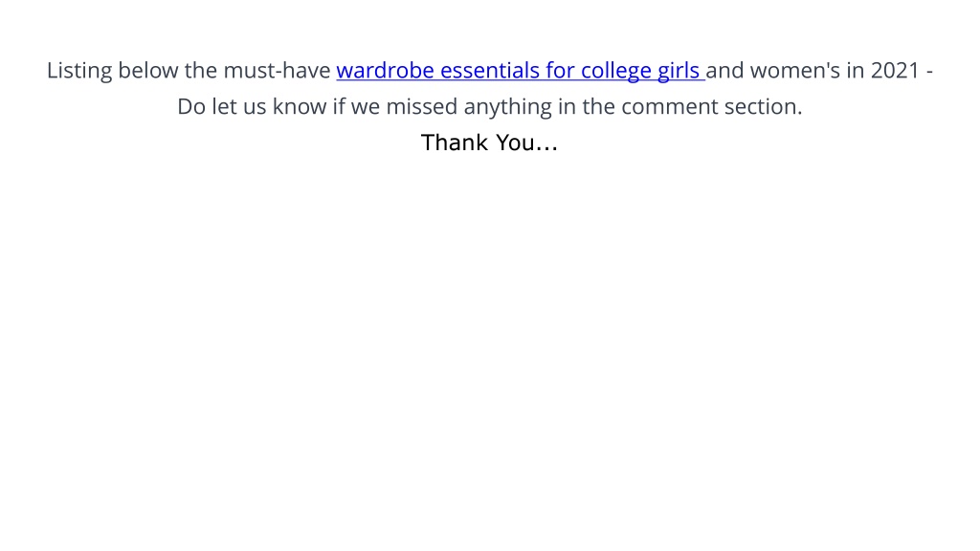
Task: Click the word "Listing" at paragraph start
Action: 79,71
